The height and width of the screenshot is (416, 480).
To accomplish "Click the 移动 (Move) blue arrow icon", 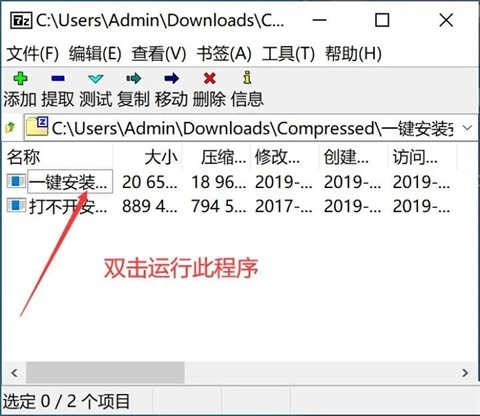I will (x=171, y=79).
